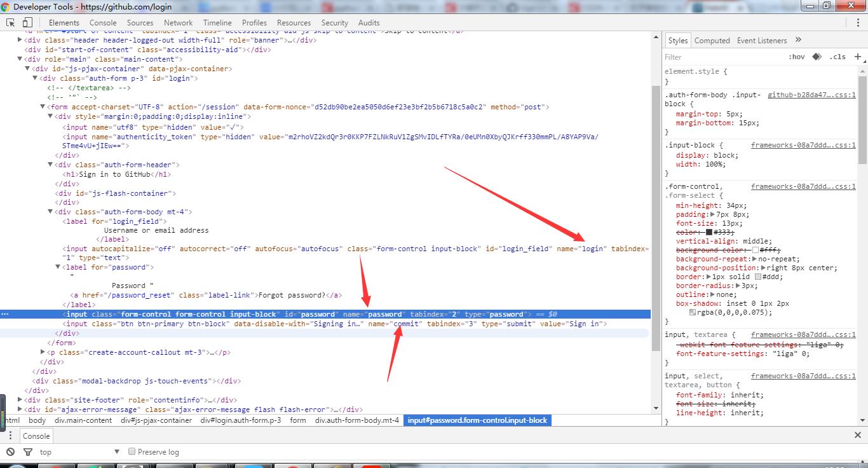
Task: Open the Resources panel tab
Action: (x=294, y=22)
